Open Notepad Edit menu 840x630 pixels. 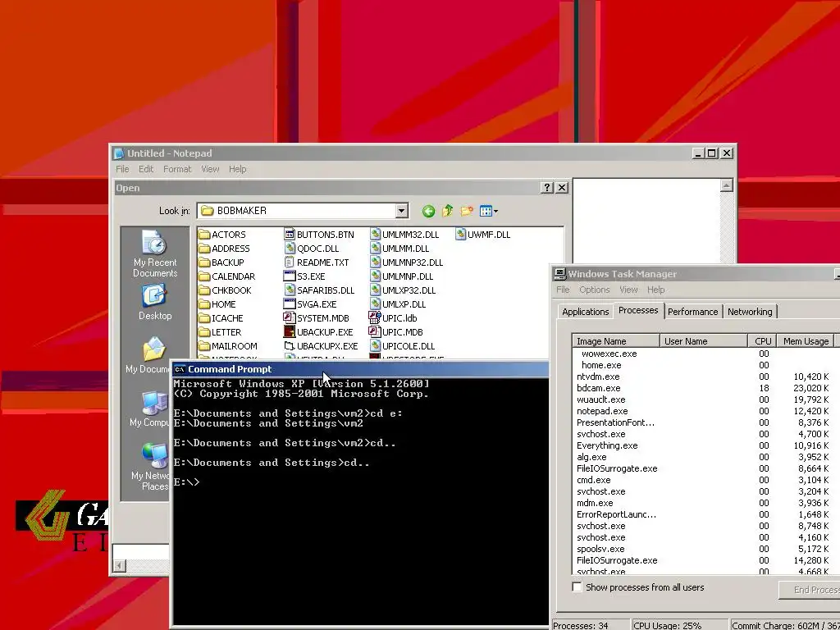[x=146, y=169]
